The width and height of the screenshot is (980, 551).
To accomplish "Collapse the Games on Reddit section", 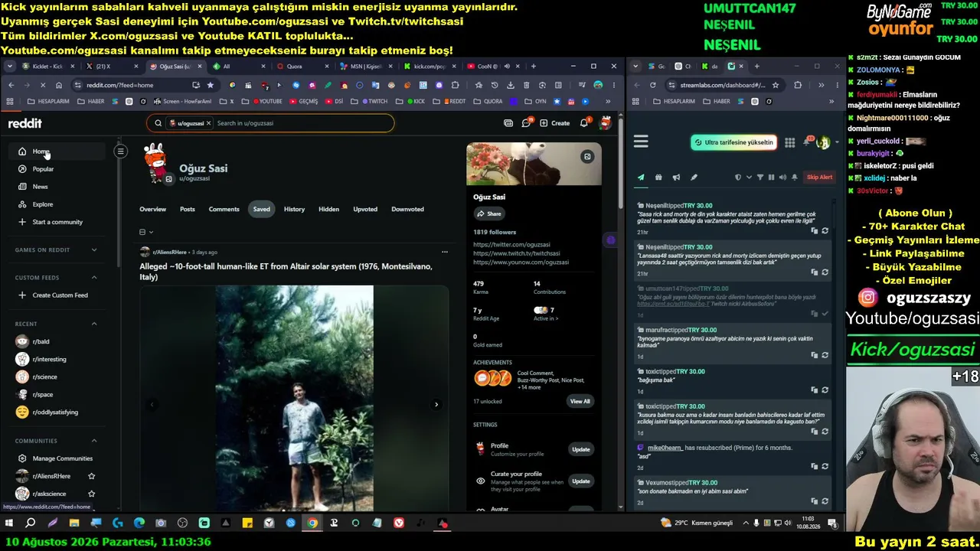I will [94, 249].
